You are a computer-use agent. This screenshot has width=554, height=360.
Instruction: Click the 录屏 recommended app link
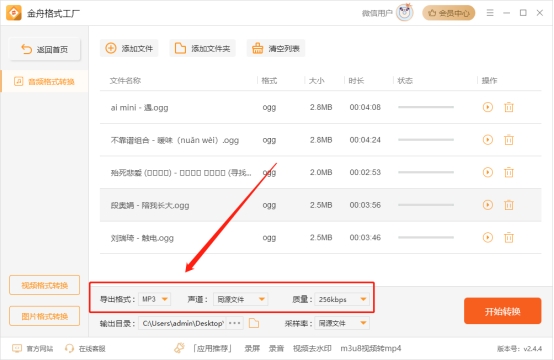[252, 349]
